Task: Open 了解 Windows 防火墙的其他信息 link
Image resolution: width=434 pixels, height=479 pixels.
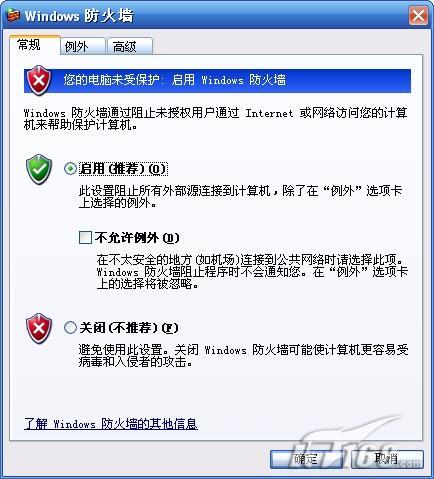Action: click(x=111, y=424)
